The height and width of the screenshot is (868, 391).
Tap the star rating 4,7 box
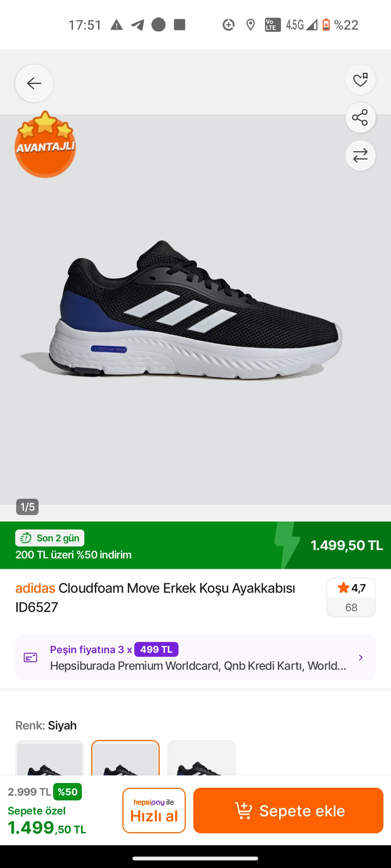click(x=351, y=597)
